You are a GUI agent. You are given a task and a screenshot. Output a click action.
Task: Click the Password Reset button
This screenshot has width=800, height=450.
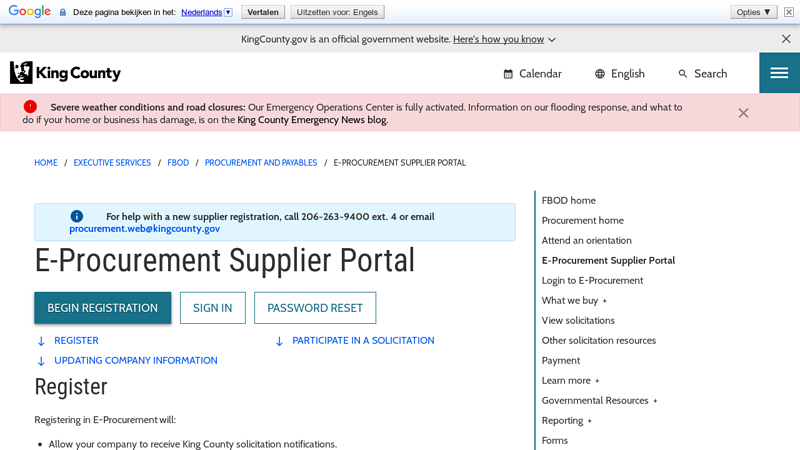click(x=315, y=308)
